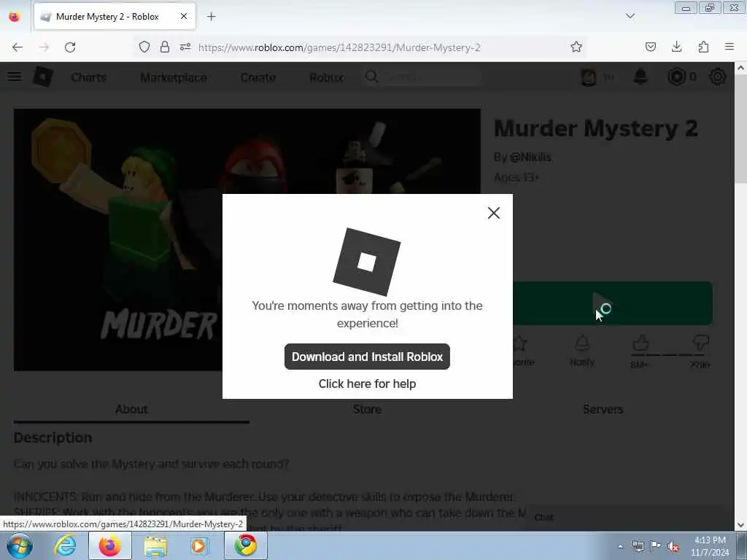The height and width of the screenshot is (560, 747).
Task: Open the network tray icon
Action: tap(638, 546)
